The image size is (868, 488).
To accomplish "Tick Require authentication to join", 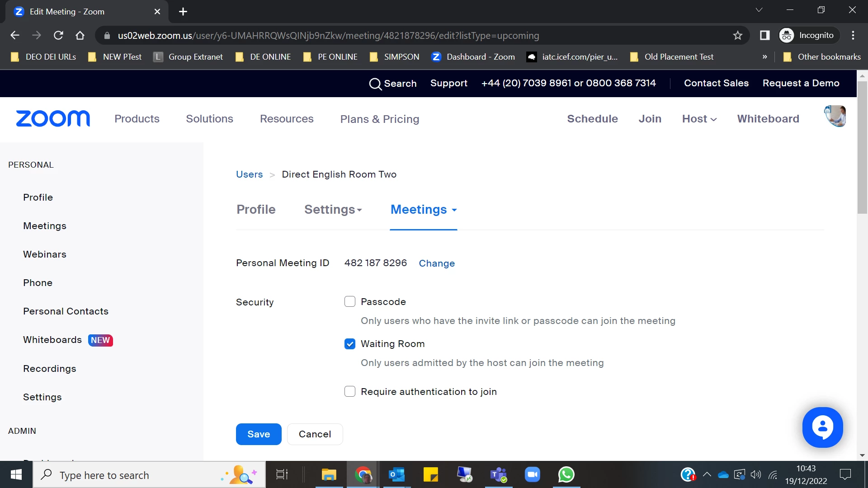I will (x=350, y=391).
